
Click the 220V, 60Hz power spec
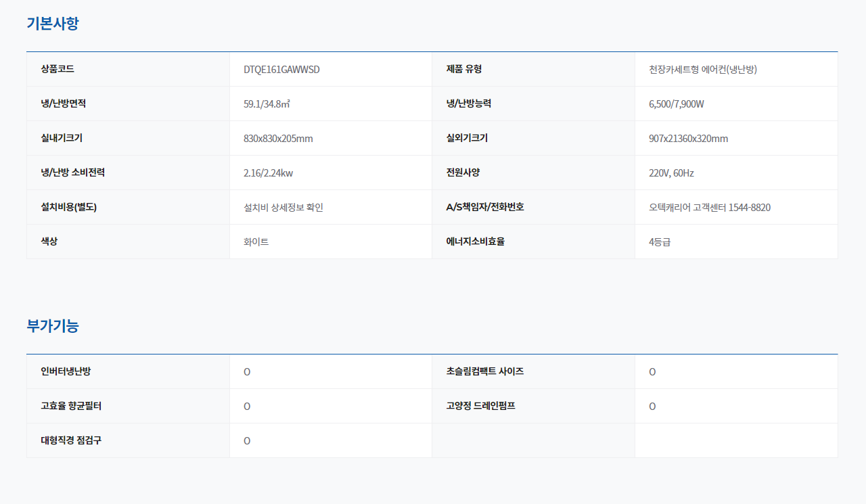pyautogui.click(x=671, y=173)
